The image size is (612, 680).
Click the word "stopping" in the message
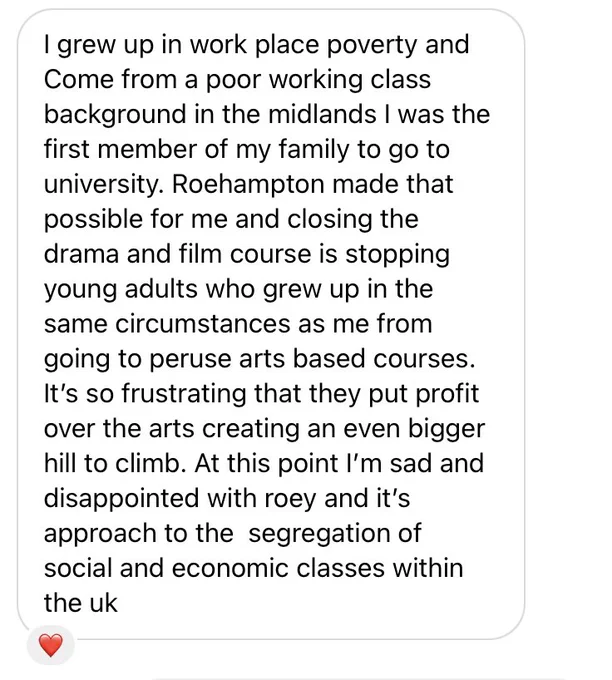(x=397, y=255)
